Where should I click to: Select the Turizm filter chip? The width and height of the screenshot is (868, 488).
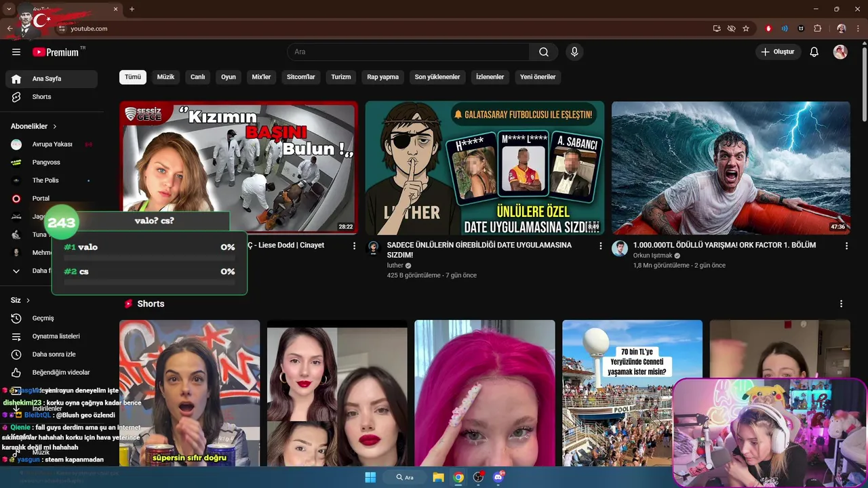[x=341, y=77]
